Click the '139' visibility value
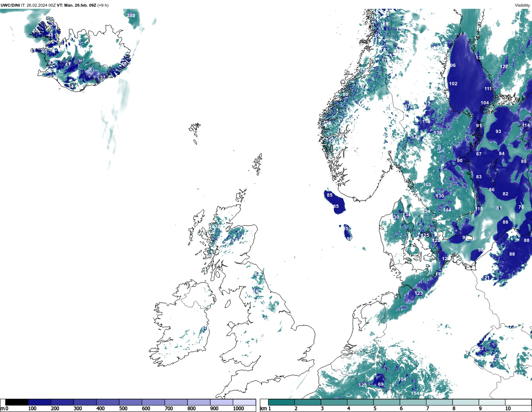Screen dimensions: 532x412 tap(438, 133)
